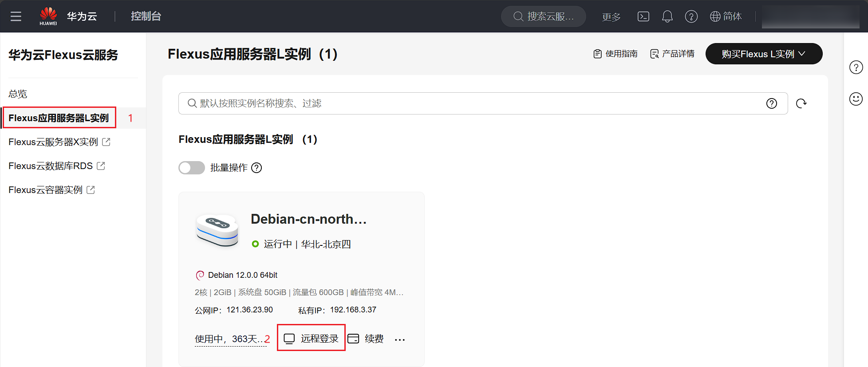This screenshot has width=868, height=367.
Task: Open the three-dot more actions menu
Action: pos(400,339)
